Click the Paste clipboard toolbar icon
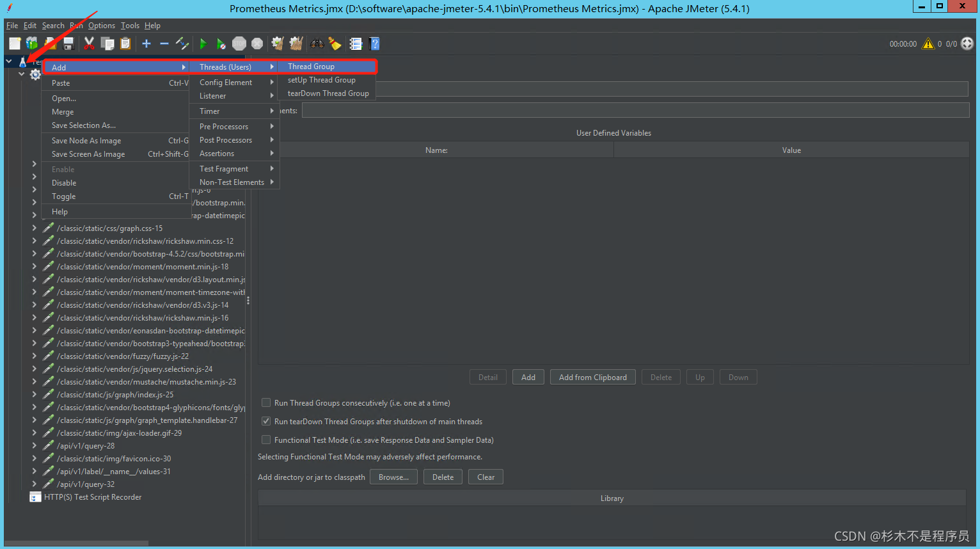The height and width of the screenshot is (549, 980). 125,44
